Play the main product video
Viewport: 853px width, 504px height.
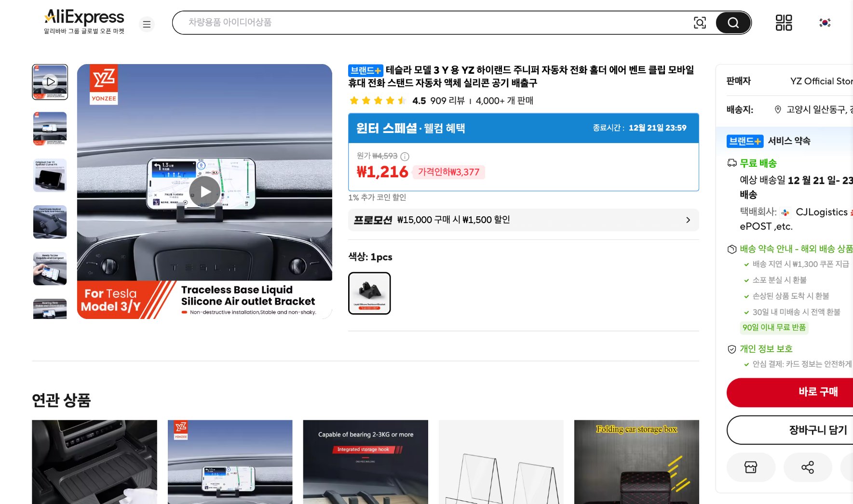(205, 191)
